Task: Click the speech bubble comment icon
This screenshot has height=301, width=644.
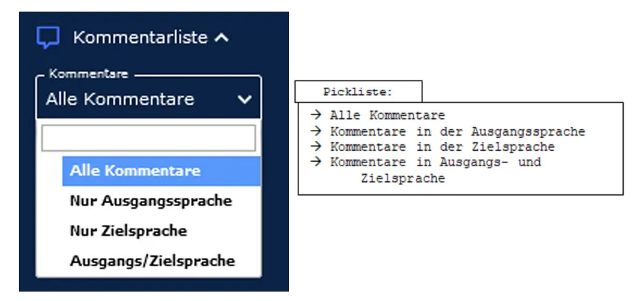Action: [48, 38]
